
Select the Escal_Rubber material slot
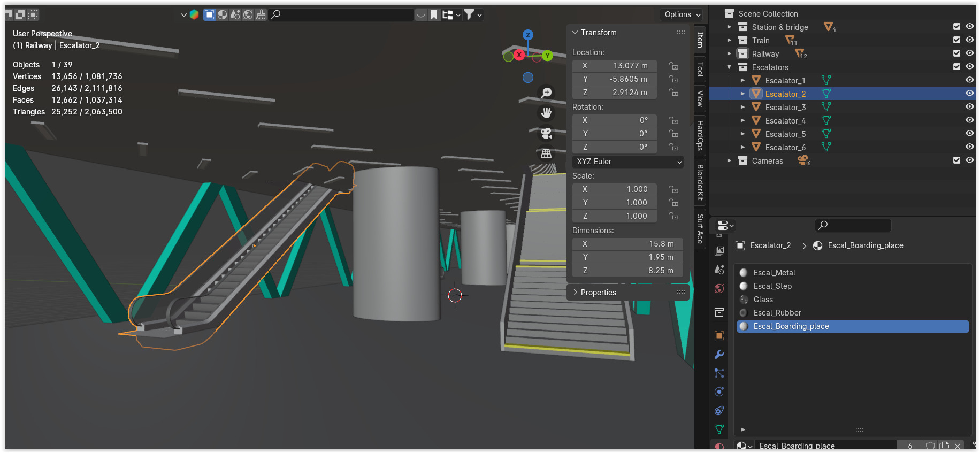[853, 313]
